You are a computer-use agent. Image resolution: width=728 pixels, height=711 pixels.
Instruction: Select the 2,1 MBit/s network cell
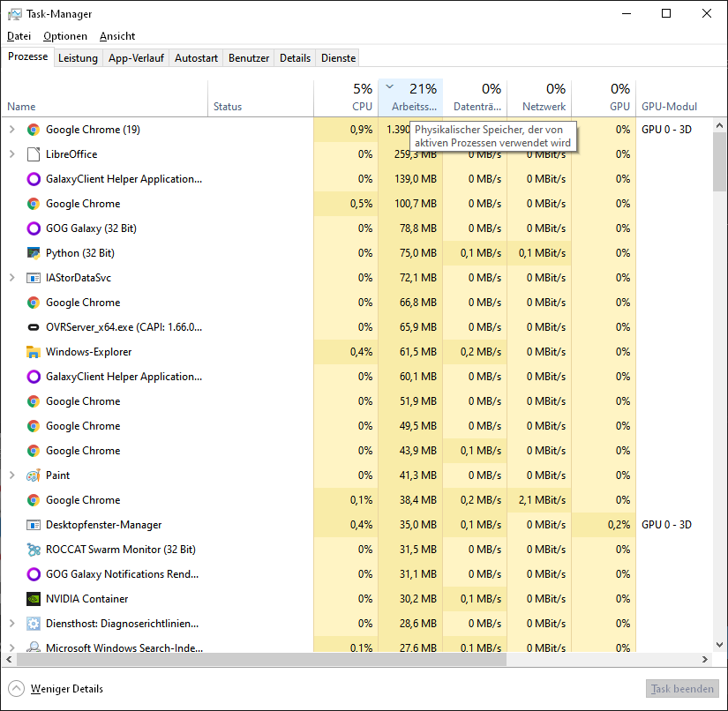(539, 500)
